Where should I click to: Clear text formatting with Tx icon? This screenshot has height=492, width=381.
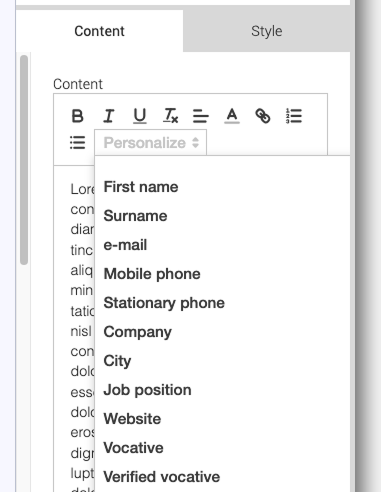point(171,116)
